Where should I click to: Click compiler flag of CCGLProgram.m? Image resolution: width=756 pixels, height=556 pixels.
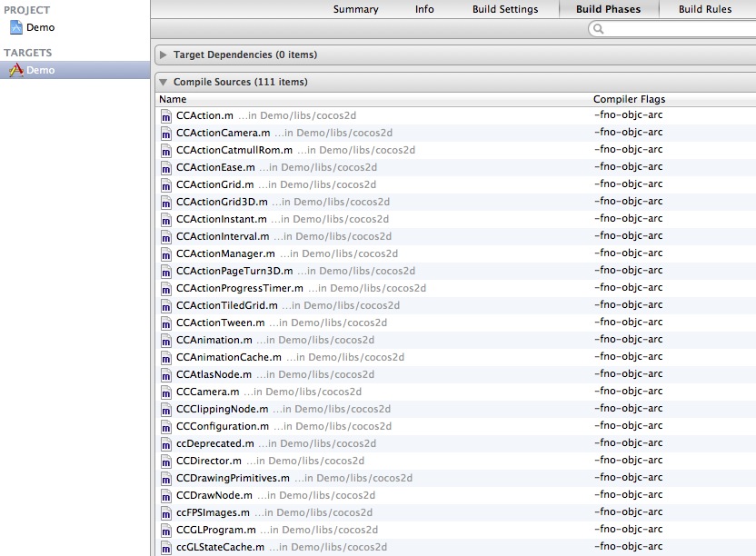[628, 529]
